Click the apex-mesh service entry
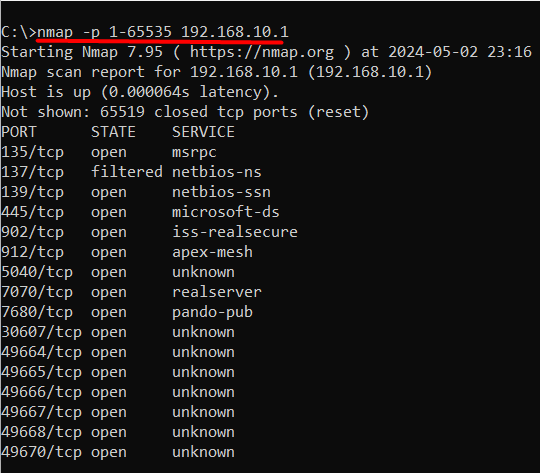 click(212, 252)
